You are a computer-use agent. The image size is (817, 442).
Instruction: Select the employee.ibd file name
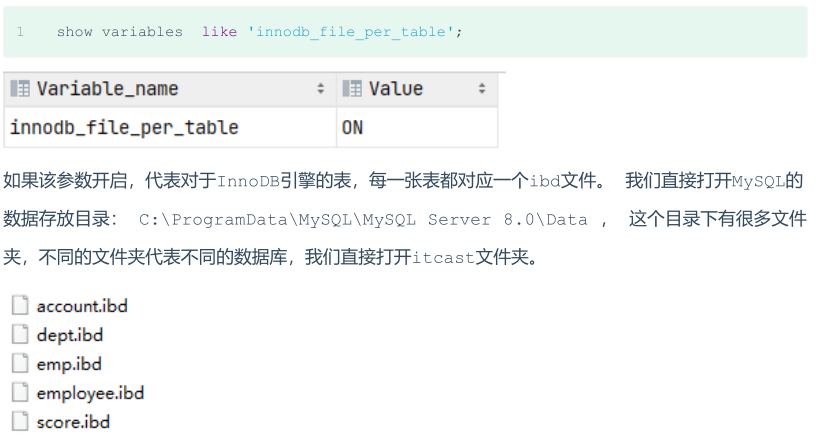click(x=90, y=393)
